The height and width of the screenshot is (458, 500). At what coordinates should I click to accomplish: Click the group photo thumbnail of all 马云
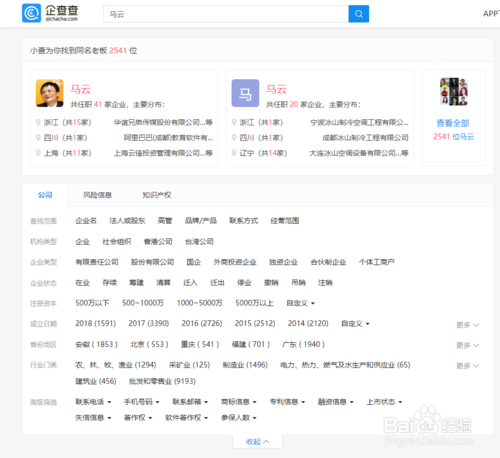tap(454, 91)
